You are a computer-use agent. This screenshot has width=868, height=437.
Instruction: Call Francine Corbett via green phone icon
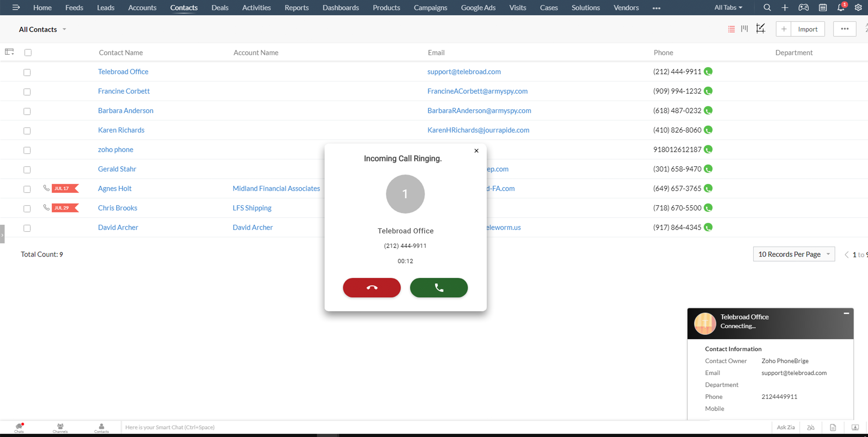[x=708, y=91]
